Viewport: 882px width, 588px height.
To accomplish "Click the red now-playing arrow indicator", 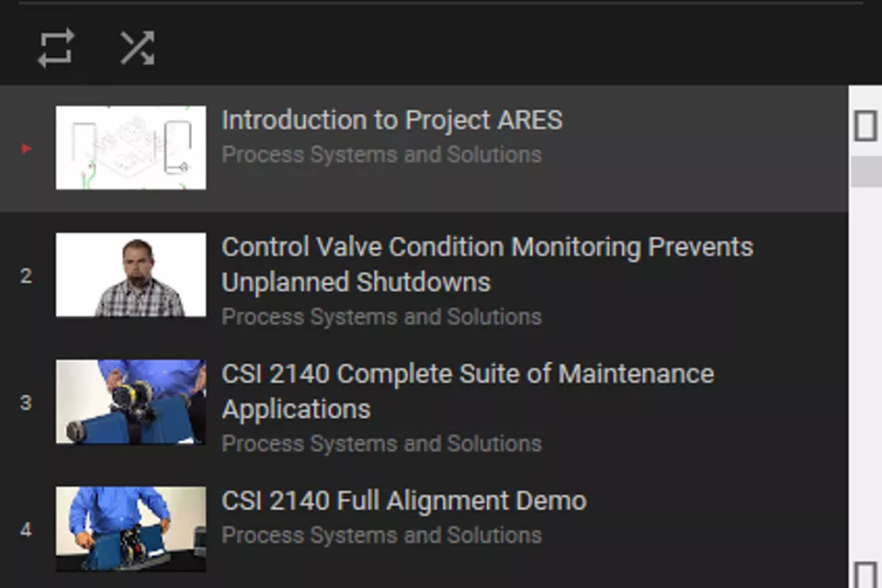I will coord(26,149).
